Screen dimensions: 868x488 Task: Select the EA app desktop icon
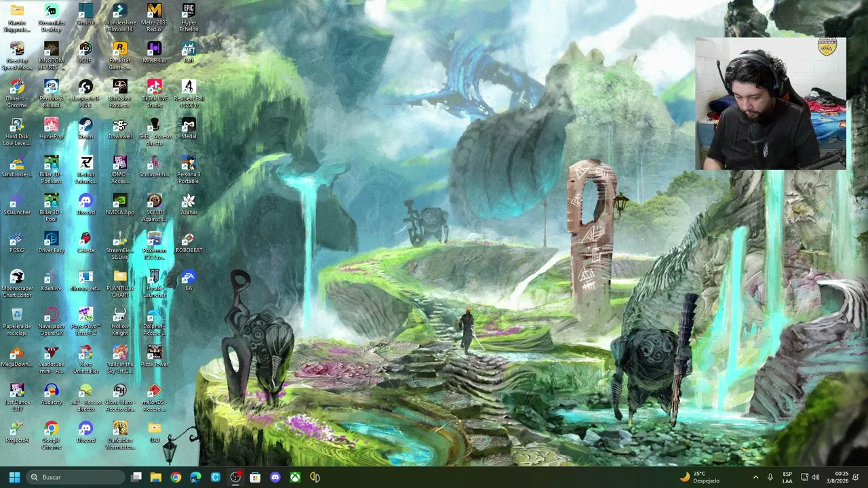click(x=189, y=281)
